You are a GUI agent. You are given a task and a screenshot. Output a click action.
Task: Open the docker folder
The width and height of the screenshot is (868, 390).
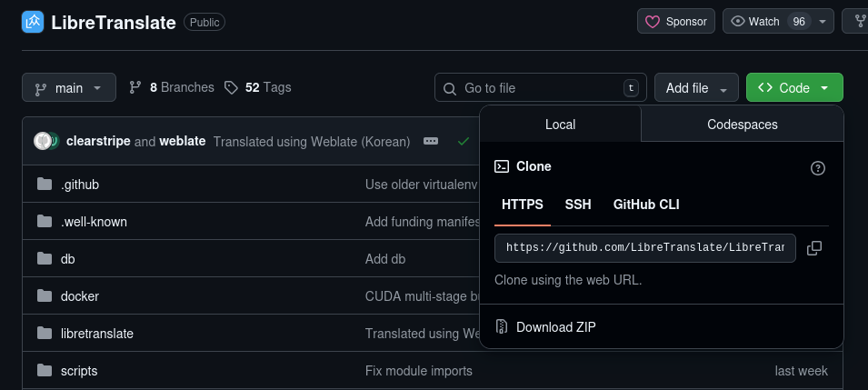(80, 296)
